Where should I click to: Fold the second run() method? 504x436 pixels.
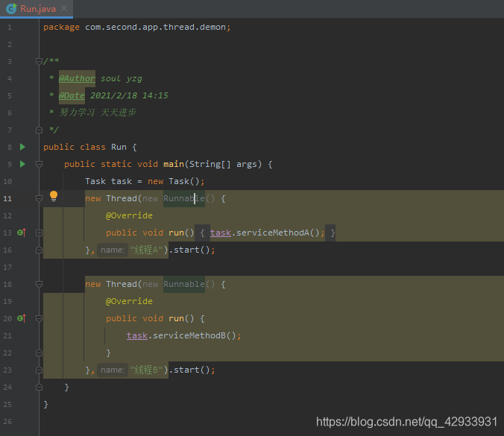point(39,318)
